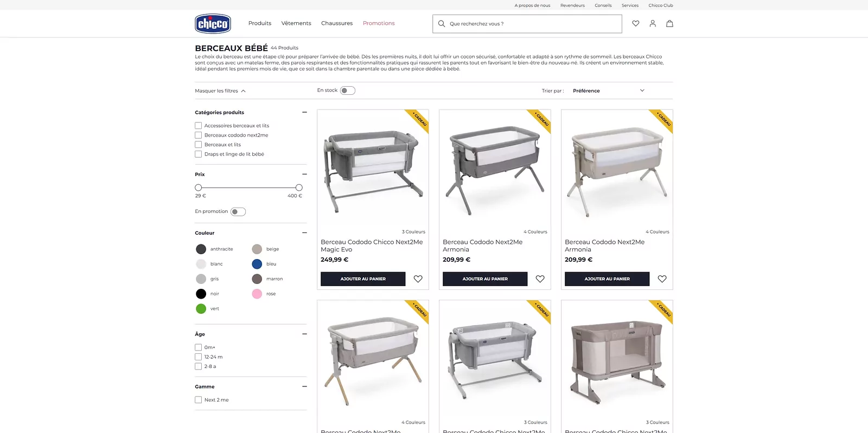The width and height of the screenshot is (868, 433).
Task: Open the Produits menu
Action: tap(260, 23)
